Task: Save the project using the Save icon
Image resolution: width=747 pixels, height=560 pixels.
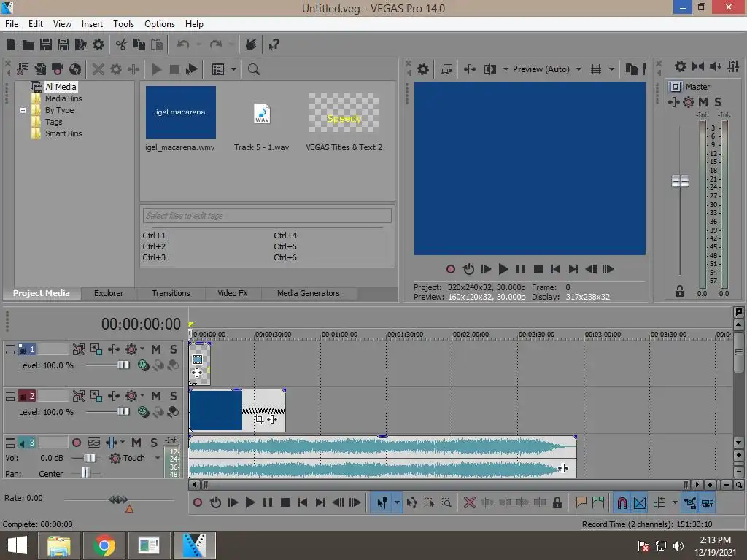Action: [x=46, y=44]
